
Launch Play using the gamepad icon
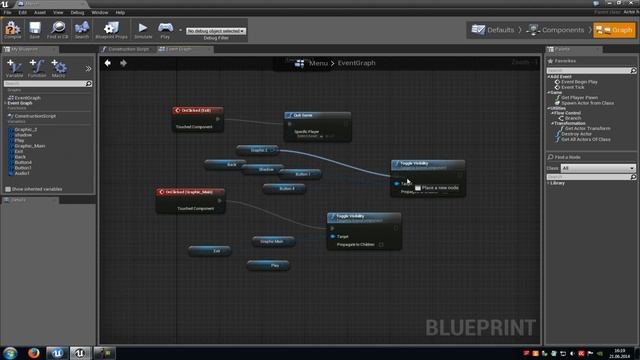(165, 30)
